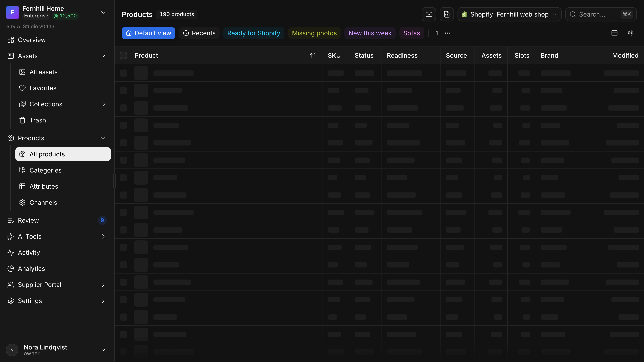This screenshot has height=362, width=644.
Task: Sort by the Product column arrow
Action: click(x=313, y=55)
